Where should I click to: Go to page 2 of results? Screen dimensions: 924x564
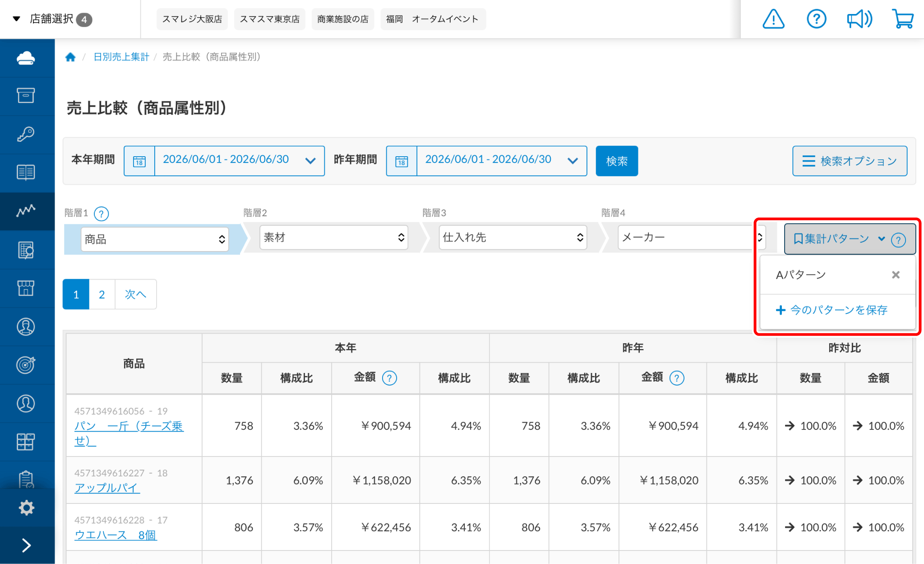[x=102, y=294]
